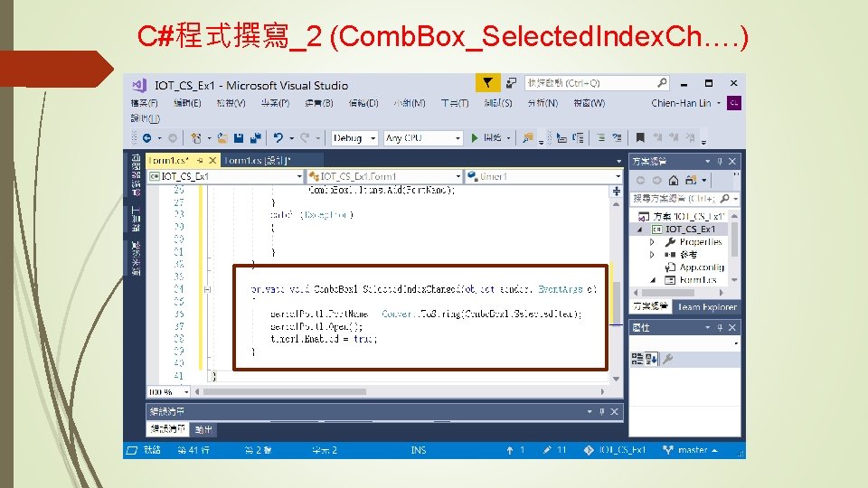Click the Redo arrow icon
Screen dimensions: 868x488
[305, 137]
